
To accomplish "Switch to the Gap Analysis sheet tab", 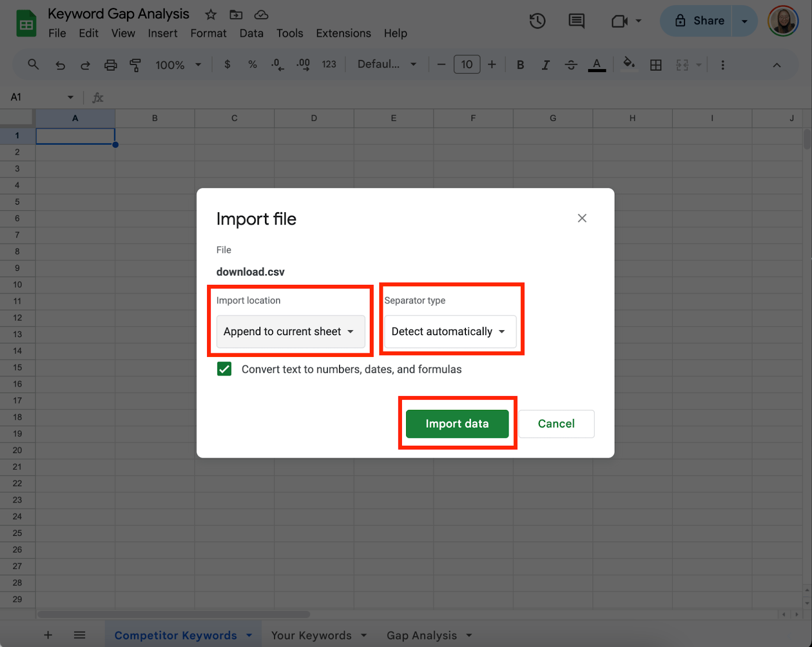I will tap(421, 635).
